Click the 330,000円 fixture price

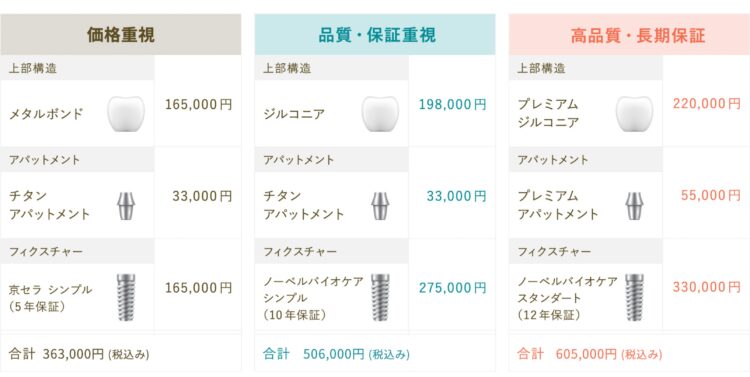point(706,287)
